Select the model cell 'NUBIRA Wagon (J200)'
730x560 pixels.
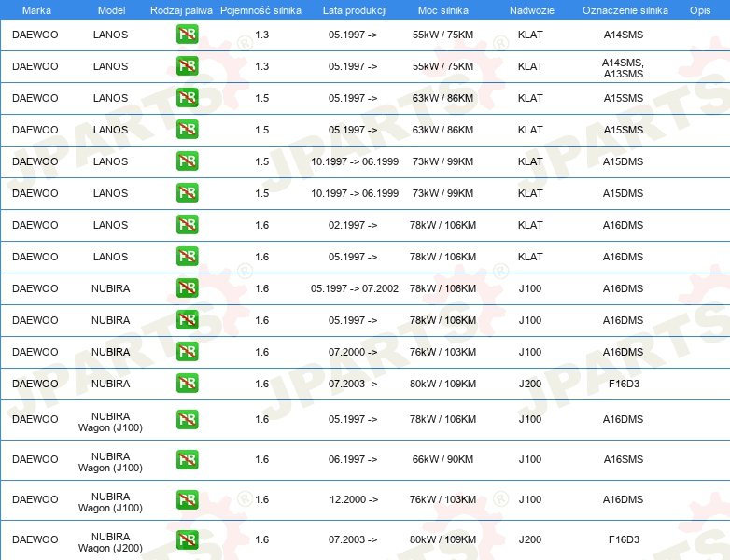tap(110, 542)
